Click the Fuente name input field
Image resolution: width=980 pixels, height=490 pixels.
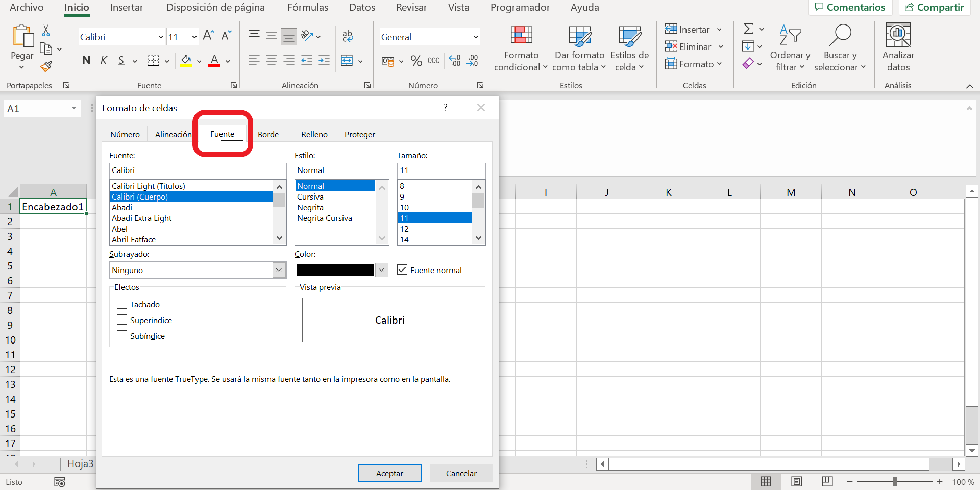(x=198, y=170)
